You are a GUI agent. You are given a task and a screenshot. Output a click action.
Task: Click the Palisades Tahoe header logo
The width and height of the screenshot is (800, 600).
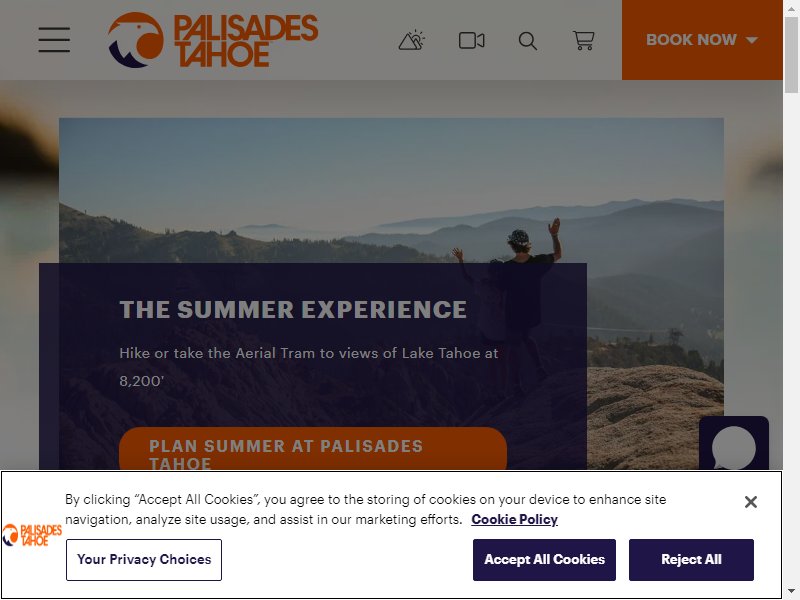click(213, 40)
